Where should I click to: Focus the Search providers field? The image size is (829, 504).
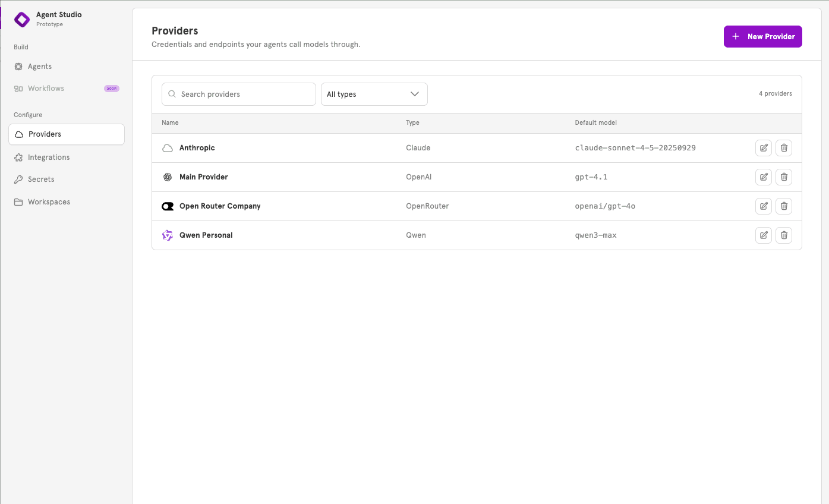tap(239, 94)
